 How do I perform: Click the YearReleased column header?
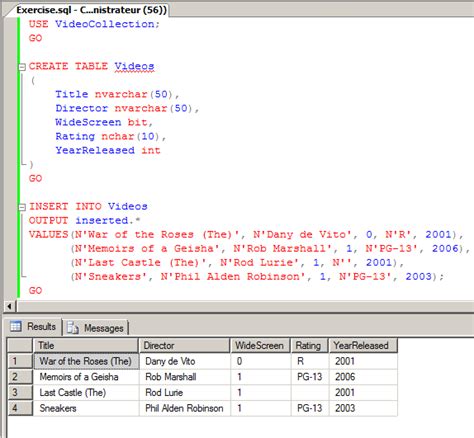coord(363,345)
